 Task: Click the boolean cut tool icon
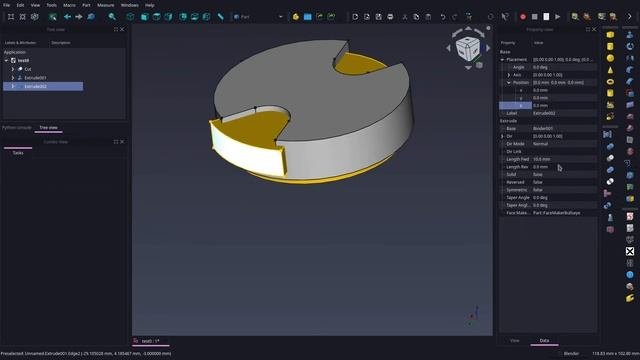coord(610,158)
